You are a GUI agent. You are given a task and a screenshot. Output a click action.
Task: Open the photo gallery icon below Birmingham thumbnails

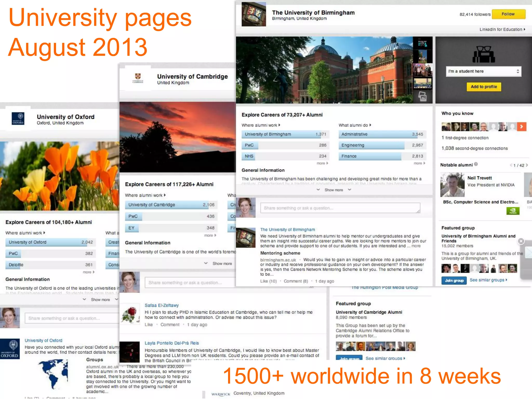(422, 97)
